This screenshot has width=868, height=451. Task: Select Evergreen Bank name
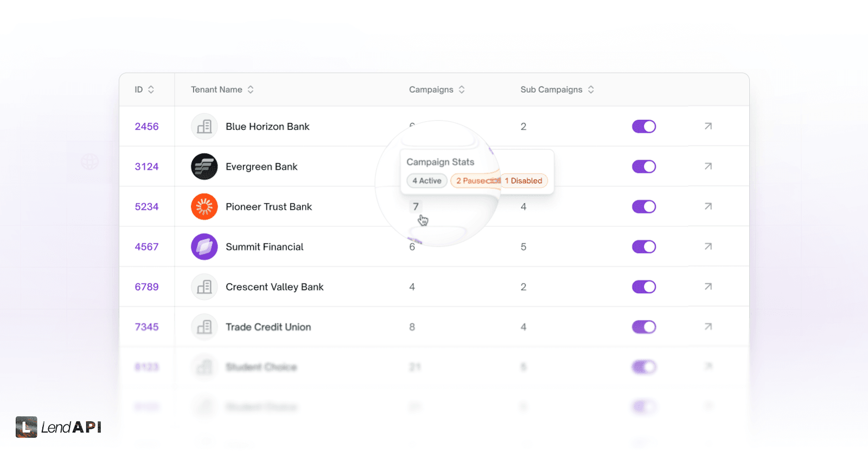pyautogui.click(x=261, y=166)
